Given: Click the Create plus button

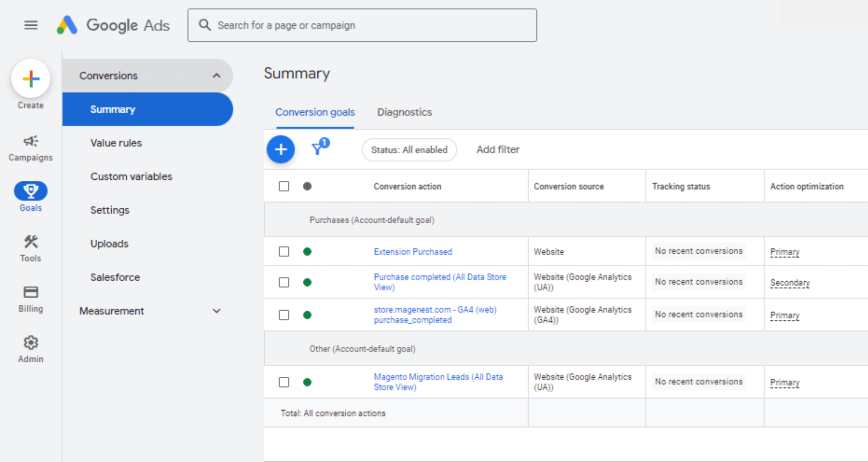Looking at the screenshot, I should (31, 79).
